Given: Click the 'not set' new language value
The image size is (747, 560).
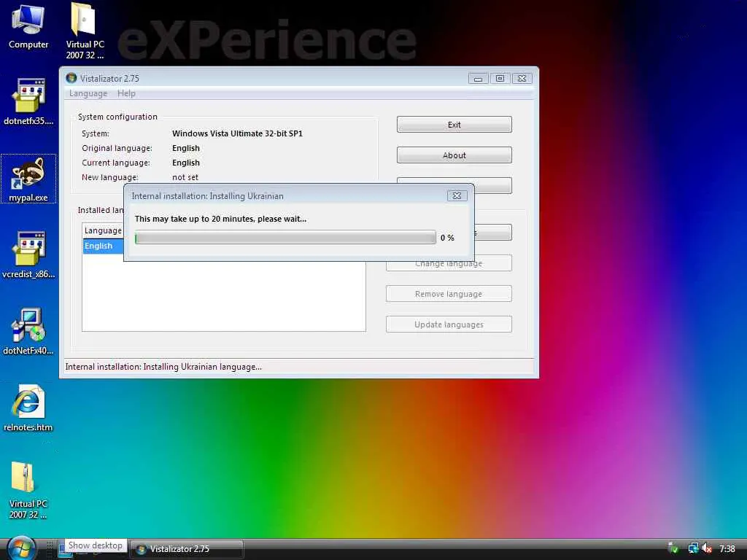Looking at the screenshot, I should pos(185,177).
